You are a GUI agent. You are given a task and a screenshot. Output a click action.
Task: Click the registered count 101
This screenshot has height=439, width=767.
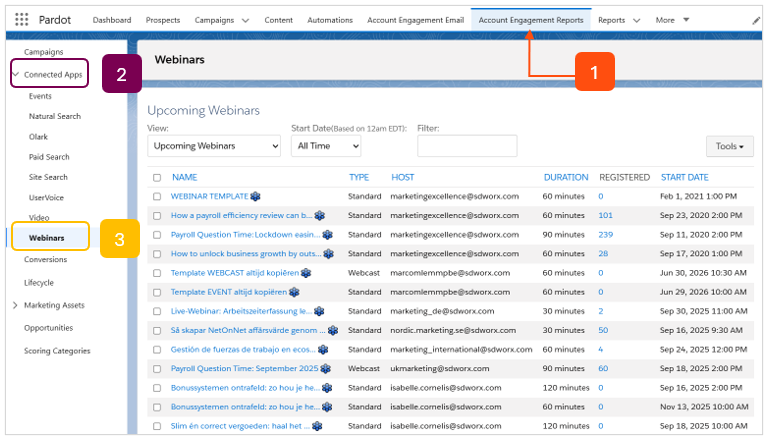click(x=605, y=215)
